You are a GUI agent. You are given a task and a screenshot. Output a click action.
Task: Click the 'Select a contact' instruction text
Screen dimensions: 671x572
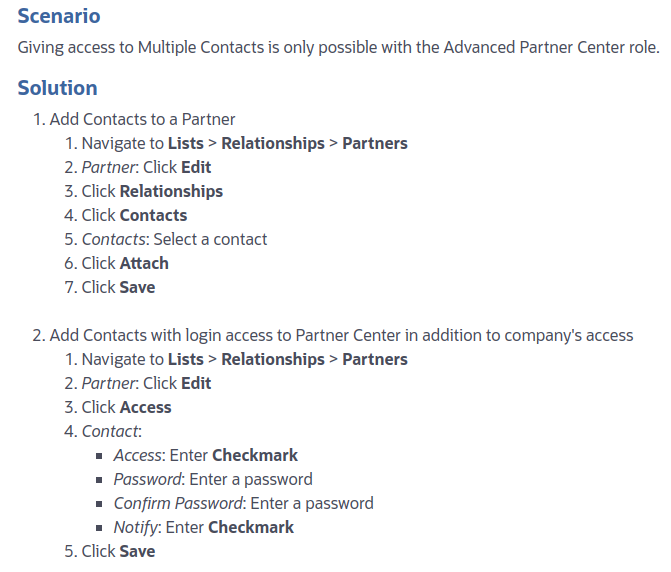pos(210,239)
